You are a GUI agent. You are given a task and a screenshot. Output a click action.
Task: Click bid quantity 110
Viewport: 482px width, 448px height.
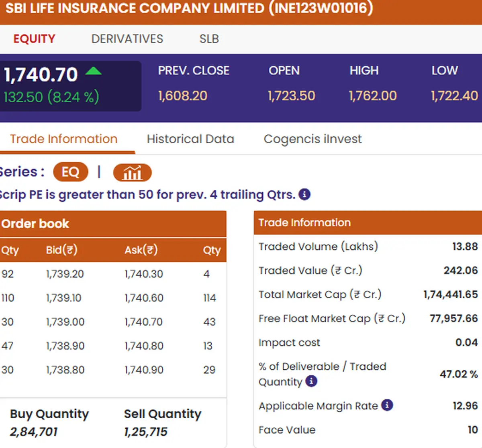[8, 298]
